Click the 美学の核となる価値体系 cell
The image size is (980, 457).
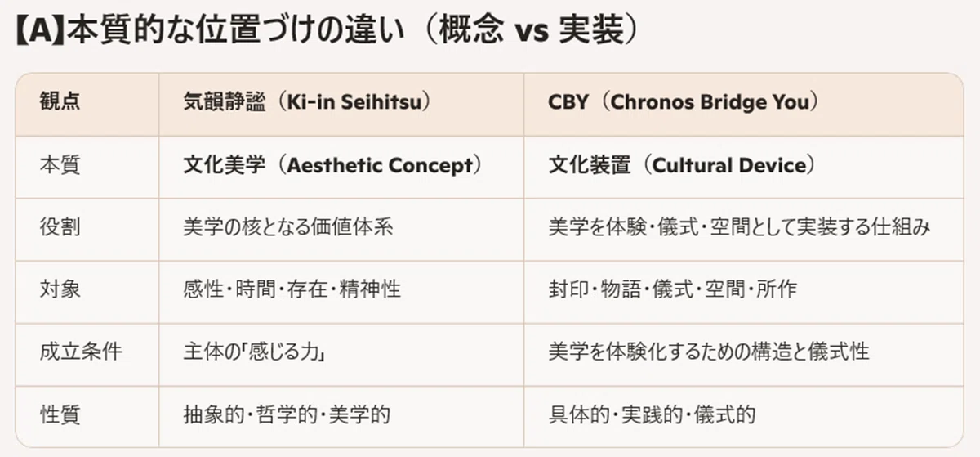pyautogui.click(x=288, y=227)
